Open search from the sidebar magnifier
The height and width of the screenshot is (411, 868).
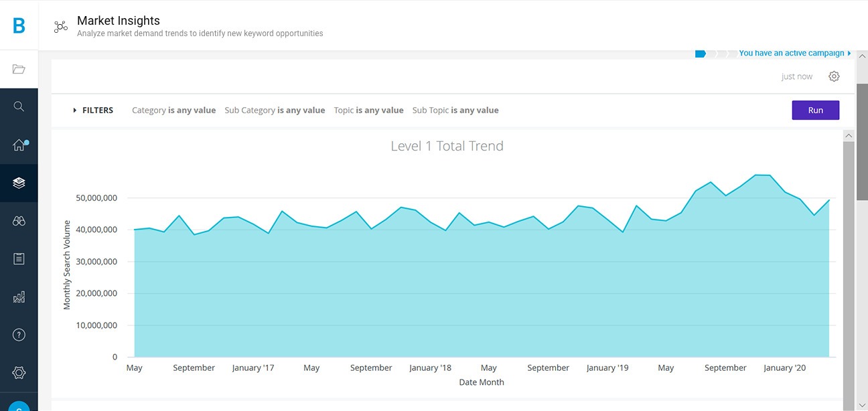[19, 106]
